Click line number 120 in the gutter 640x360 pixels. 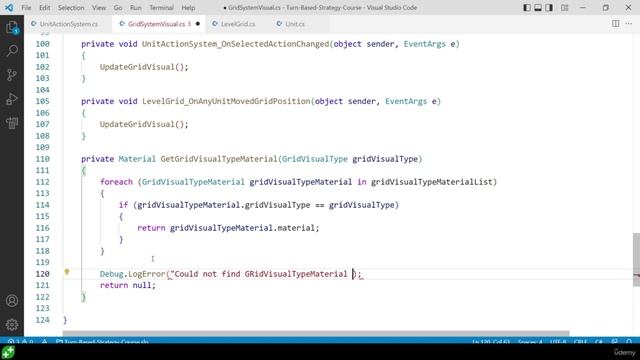pyautogui.click(x=42, y=274)
